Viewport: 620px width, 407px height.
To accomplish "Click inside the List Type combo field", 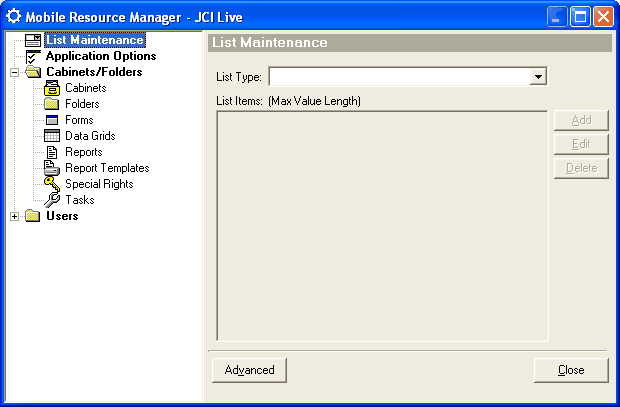I will [x=399, y=77].
